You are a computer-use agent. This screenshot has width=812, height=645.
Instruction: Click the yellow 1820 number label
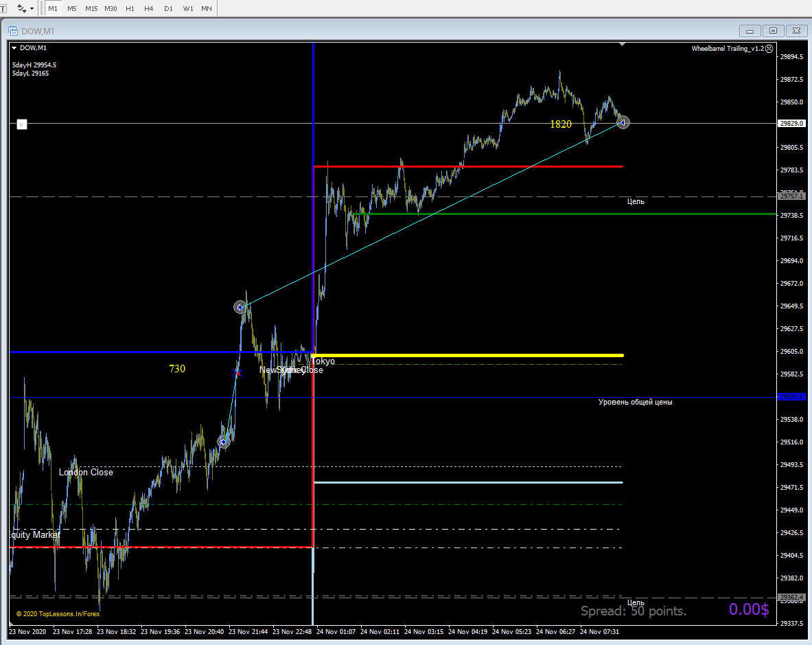[x=561, y=124]
